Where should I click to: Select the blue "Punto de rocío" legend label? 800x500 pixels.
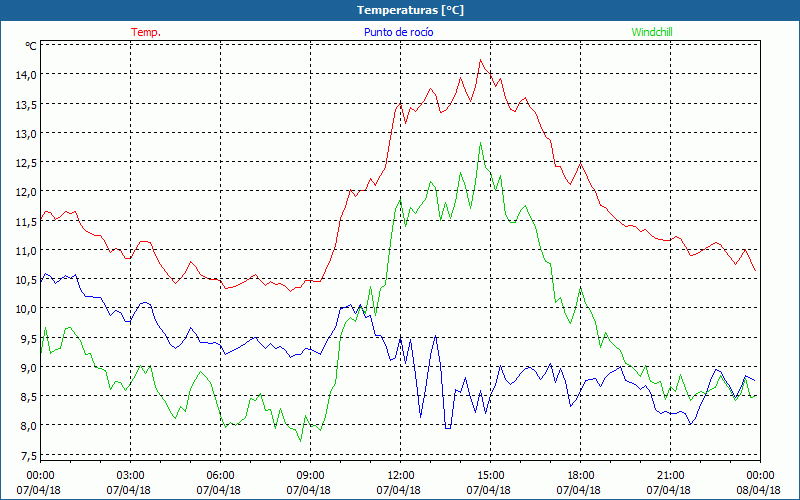(x=398, y=32)
